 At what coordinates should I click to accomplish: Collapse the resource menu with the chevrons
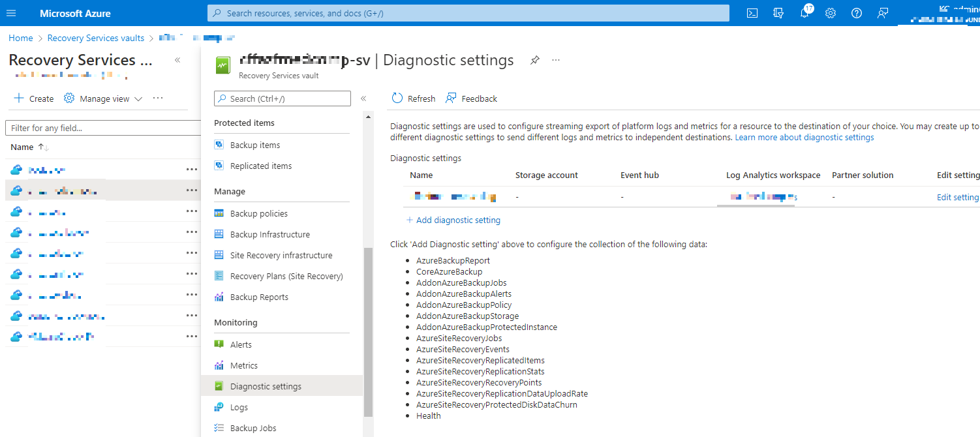(x=363, y=98)
